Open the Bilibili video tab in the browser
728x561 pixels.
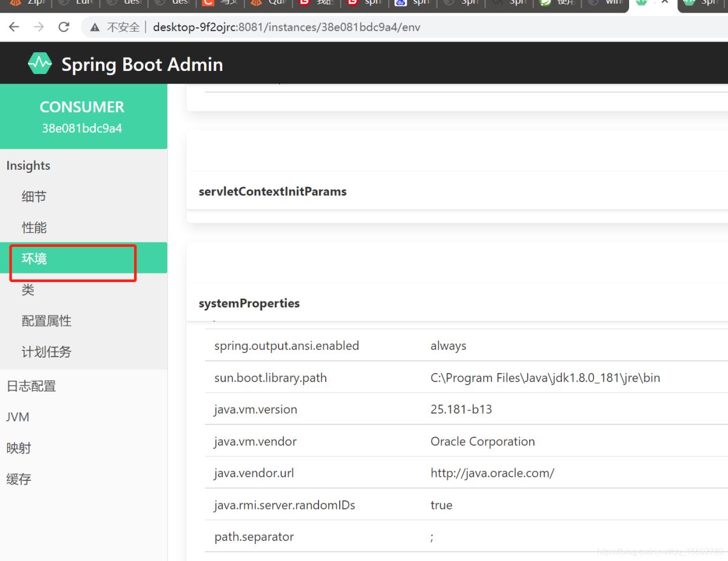pyautogui.click(x=318, y=4)
